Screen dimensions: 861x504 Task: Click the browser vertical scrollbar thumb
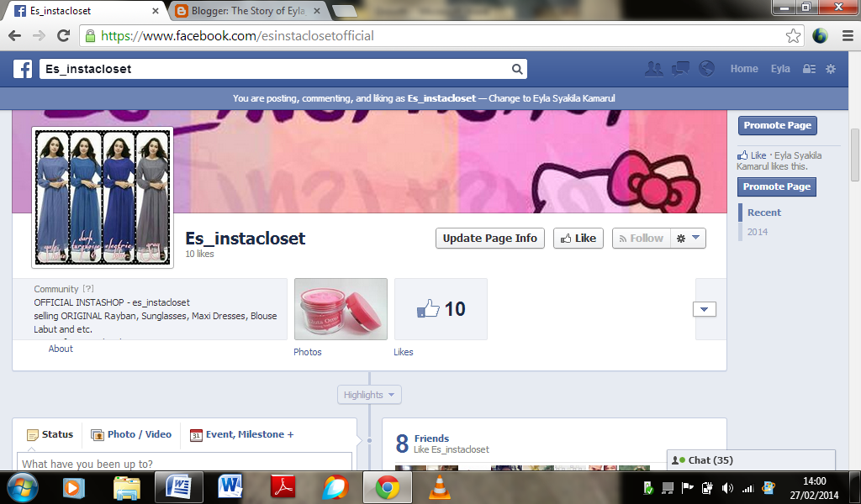855,155
